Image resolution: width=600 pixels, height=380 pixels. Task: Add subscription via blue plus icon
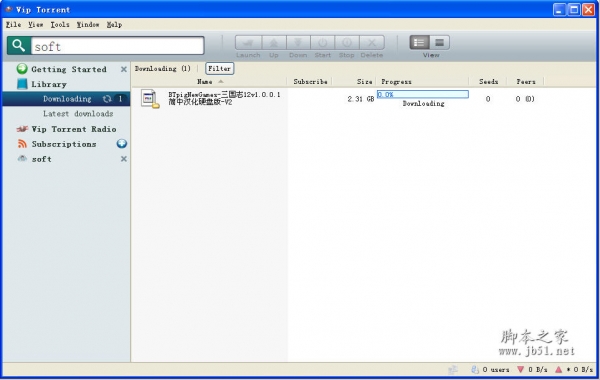(122, 144)
